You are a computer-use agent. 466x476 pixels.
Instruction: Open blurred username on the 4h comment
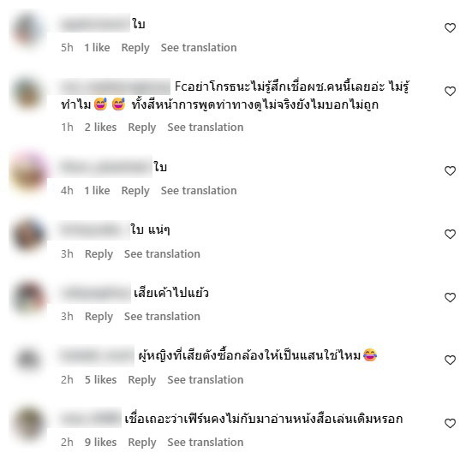105,167
